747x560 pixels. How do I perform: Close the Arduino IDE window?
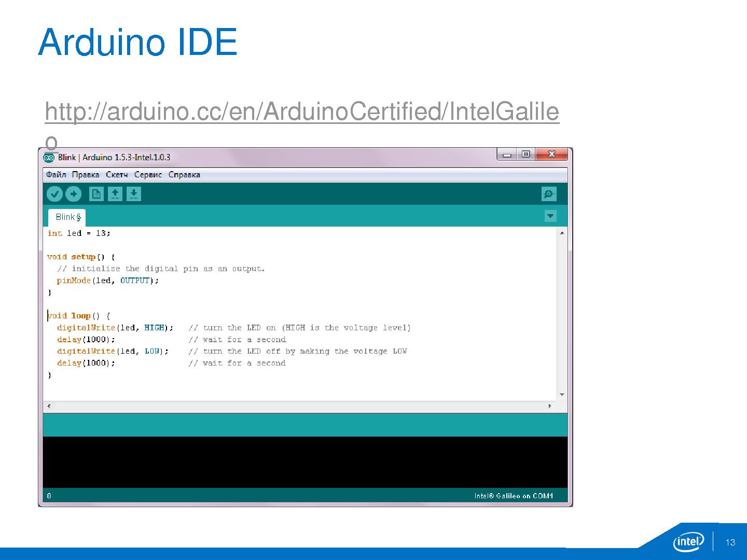point(551,155)
